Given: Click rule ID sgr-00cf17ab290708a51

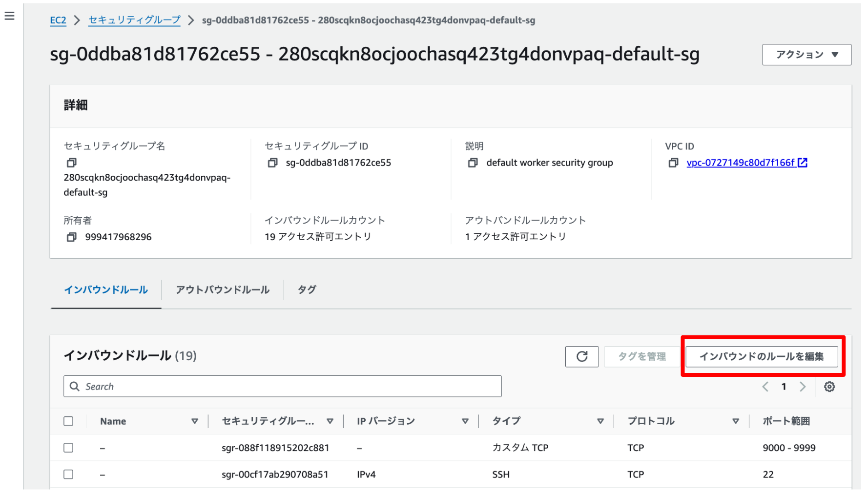Looking at the screenshot, I should click(275, 474).
